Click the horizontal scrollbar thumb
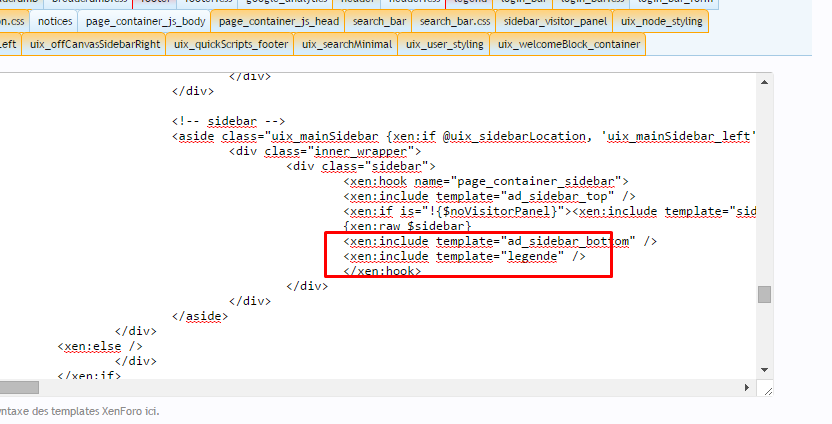 [19, 387]
